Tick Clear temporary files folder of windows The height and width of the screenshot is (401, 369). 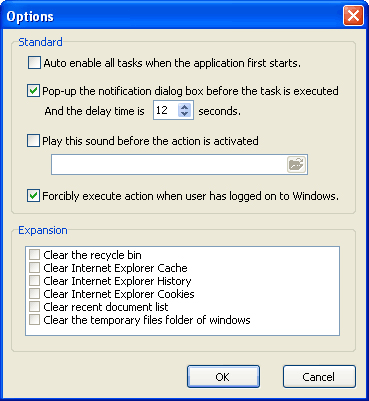(34, 320)
